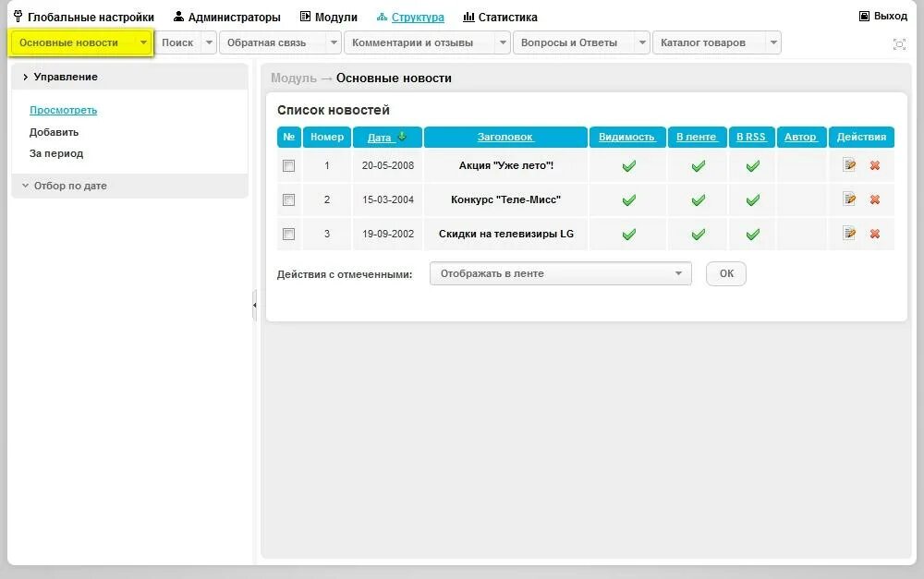Tick checkbox for row 3 dated 19-09-2002
This screenshot has height=579, width=924.
(288, 235)
